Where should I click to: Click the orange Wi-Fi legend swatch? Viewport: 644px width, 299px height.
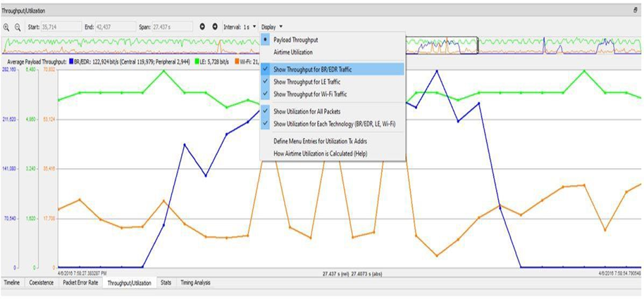(237, 61)
